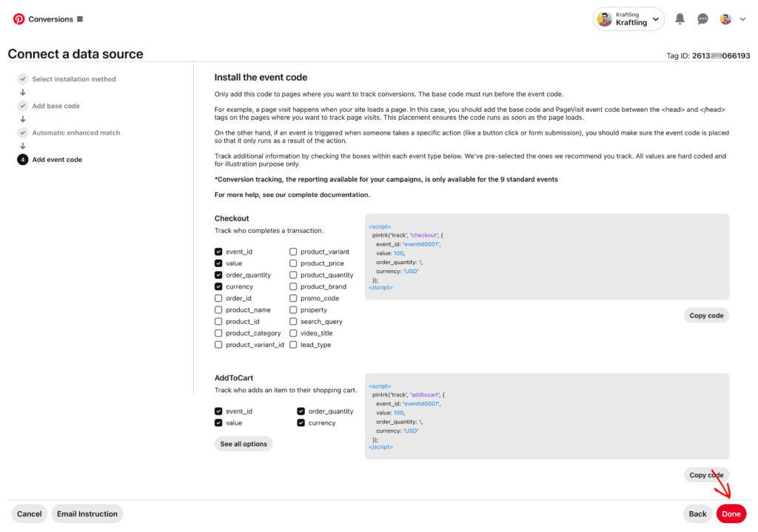The width and height of the screenshot is (758, 532).
Task: Click the Email Instruction option
Action: click(87, 514)
